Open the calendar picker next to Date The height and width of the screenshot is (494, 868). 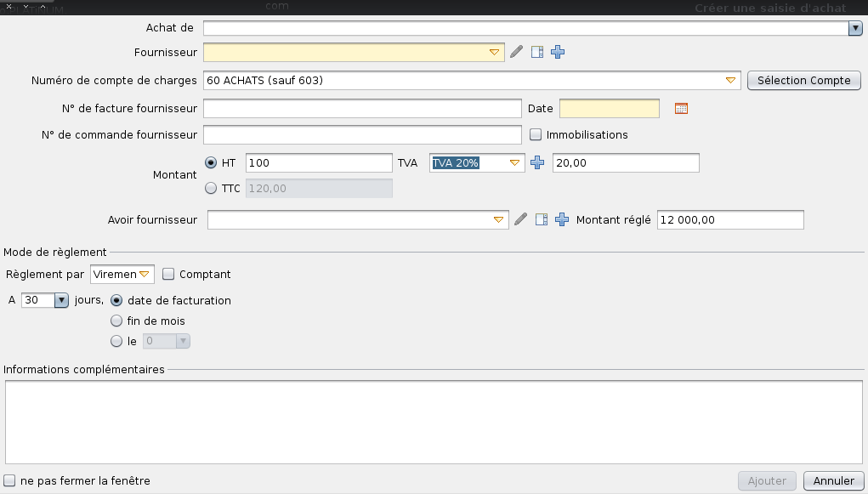(680, 109)
